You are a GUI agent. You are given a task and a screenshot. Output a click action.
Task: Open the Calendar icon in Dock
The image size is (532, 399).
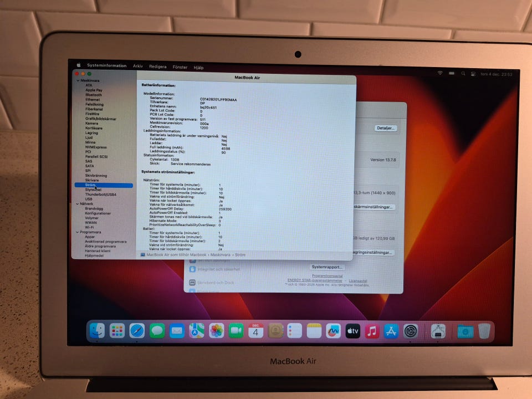[x=255, y=331]
